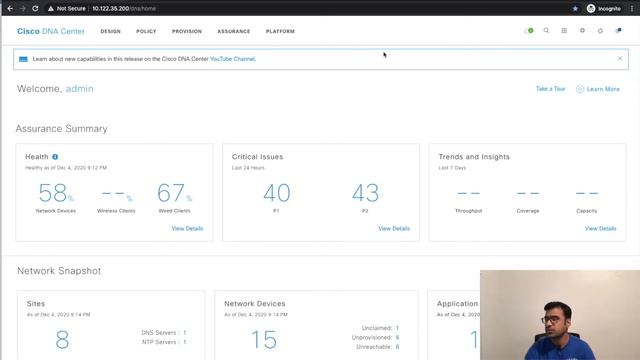
Task: Open the notifications icon in the header
Action: coord(618,31)
